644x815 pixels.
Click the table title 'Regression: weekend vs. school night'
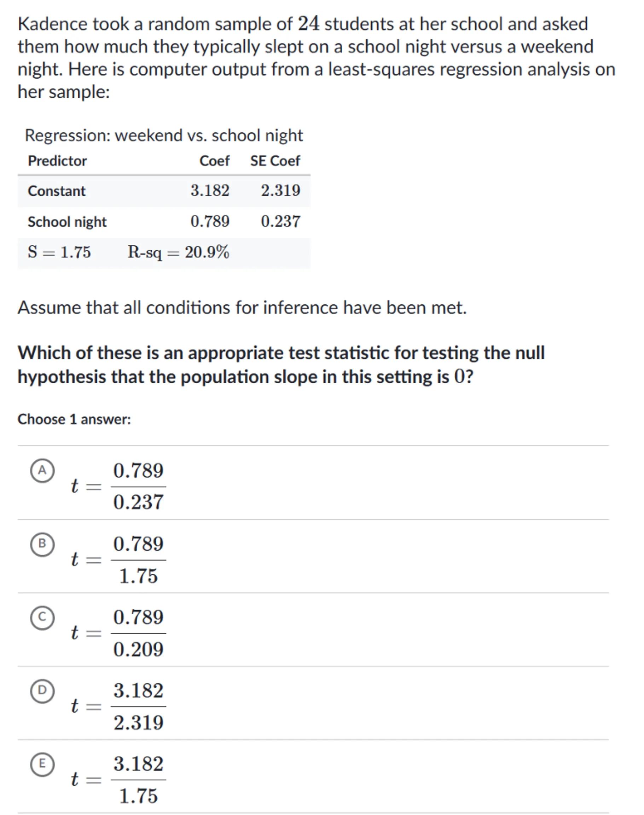(x=164, y=136)
